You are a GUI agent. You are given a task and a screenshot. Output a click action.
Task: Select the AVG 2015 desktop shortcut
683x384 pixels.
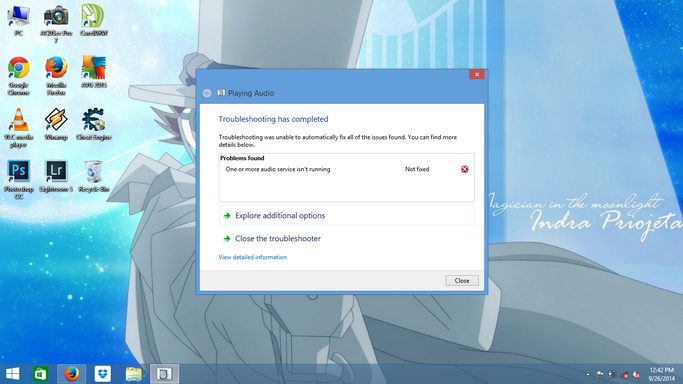94,72
